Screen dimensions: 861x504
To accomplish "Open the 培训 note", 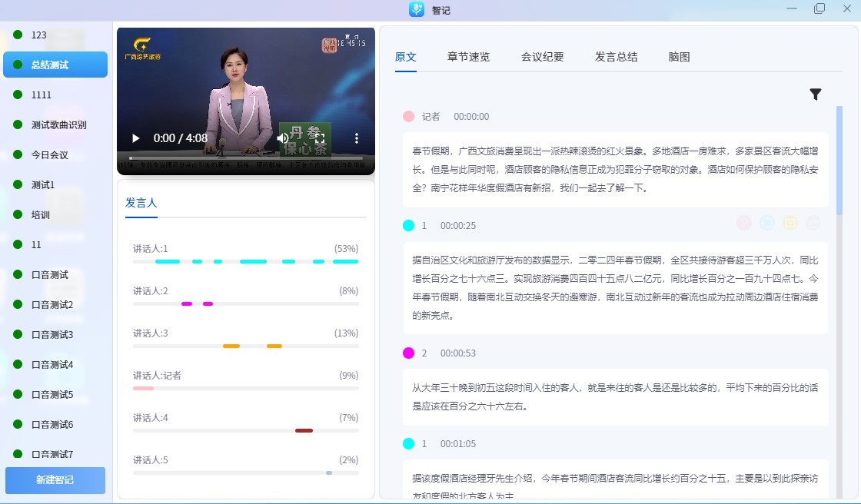I will (x=55, y=214).
